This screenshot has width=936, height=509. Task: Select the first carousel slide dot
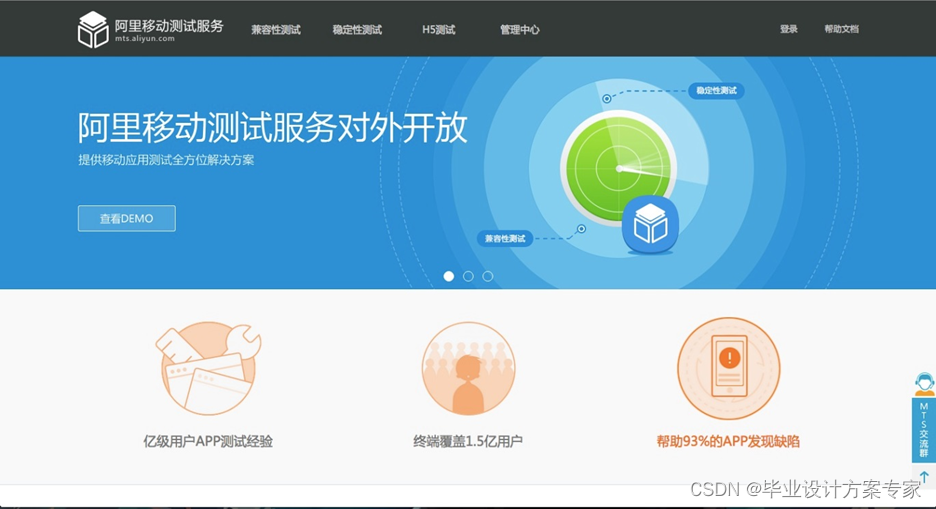click(449, 276)
